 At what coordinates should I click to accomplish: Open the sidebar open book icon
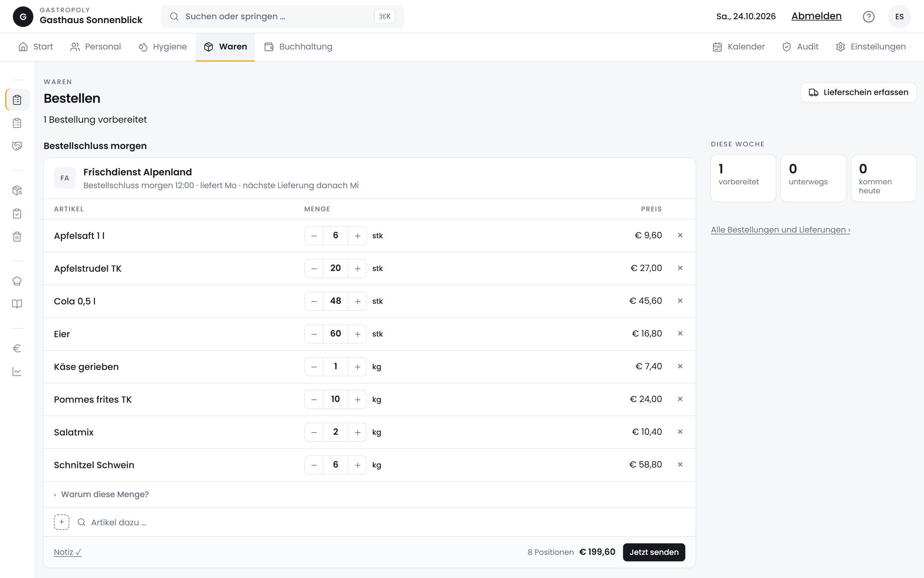(17, 304)
